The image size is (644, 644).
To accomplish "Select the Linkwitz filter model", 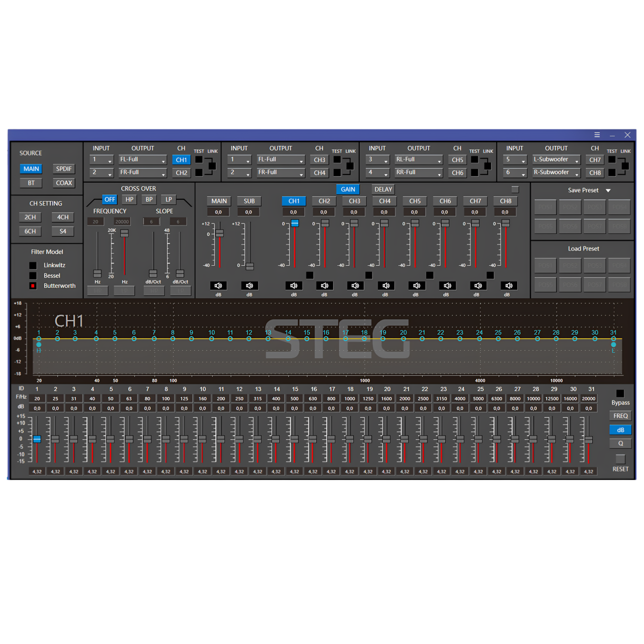I will [x=33, y=265].
